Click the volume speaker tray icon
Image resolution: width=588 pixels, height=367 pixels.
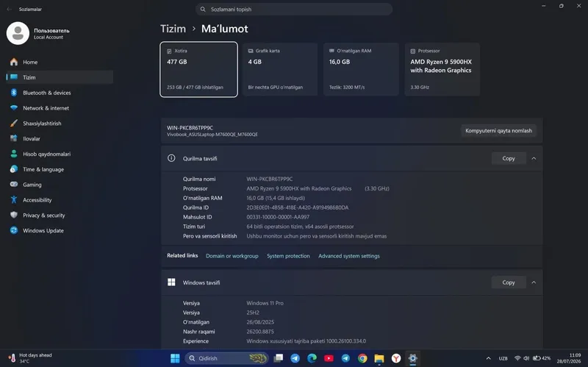coord(526,358)
